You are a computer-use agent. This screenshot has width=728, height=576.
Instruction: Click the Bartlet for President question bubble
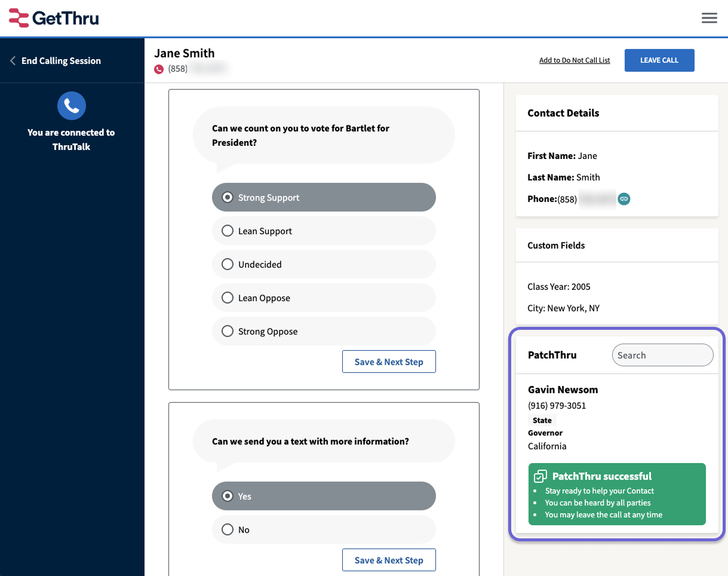click(x=324, y=136)
